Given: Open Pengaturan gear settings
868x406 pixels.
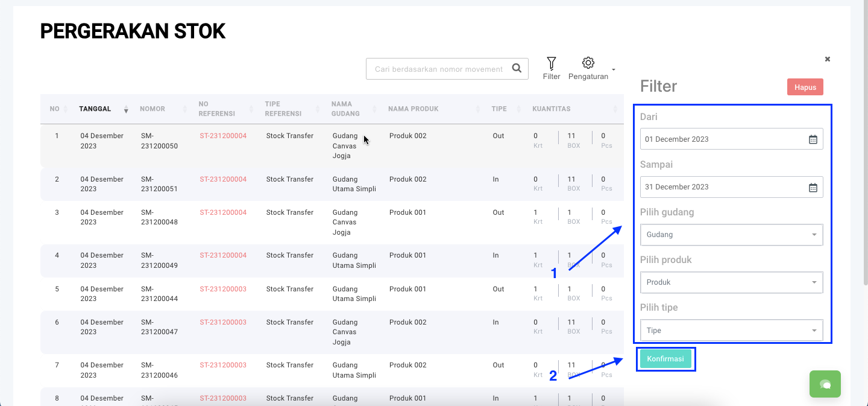Looking at the screenshot, I should coord(588,63).
